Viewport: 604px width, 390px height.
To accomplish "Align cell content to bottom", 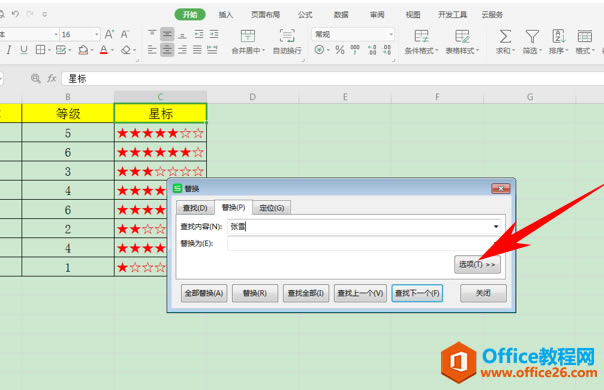I will pyautogui.click(x=183, y=34).
